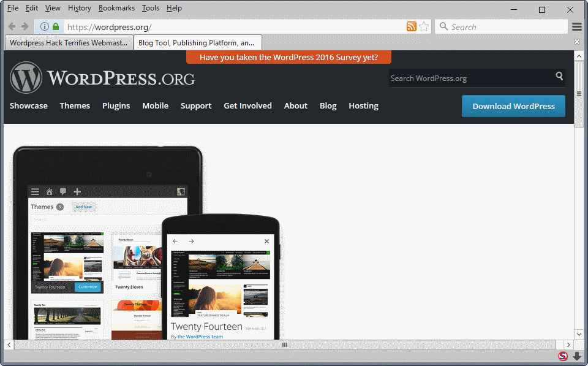Bookmark this page with the star icon
The height and width of the screenshot is (366, 588).
(424, 26)
